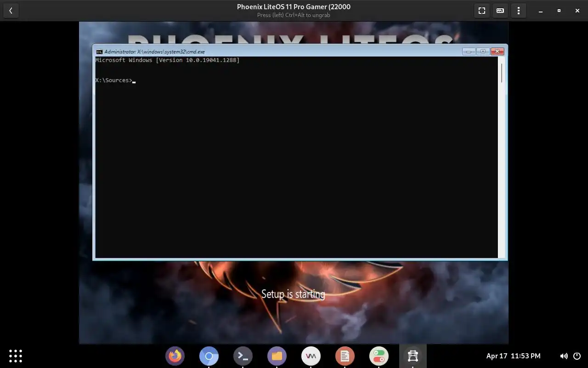This screenshot has width=588, height=368.
Task: Select the Microsoft Windows version text line
Action: [167, 60]
